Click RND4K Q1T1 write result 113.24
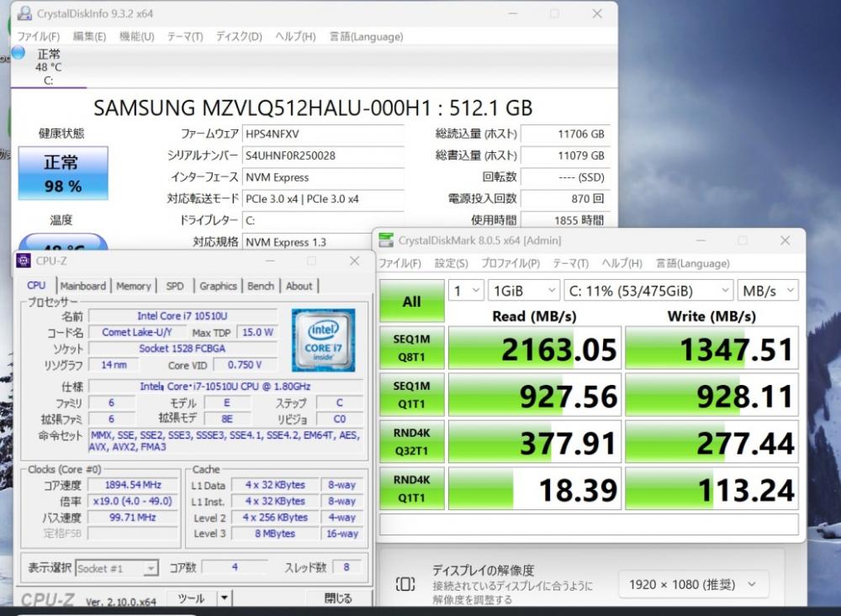 [711, 489]
